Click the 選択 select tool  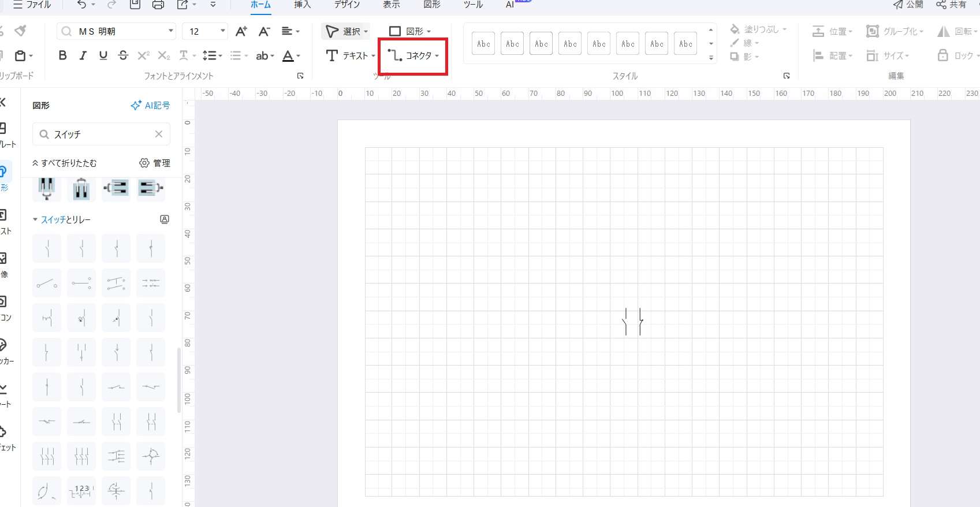tap(346, 31)
